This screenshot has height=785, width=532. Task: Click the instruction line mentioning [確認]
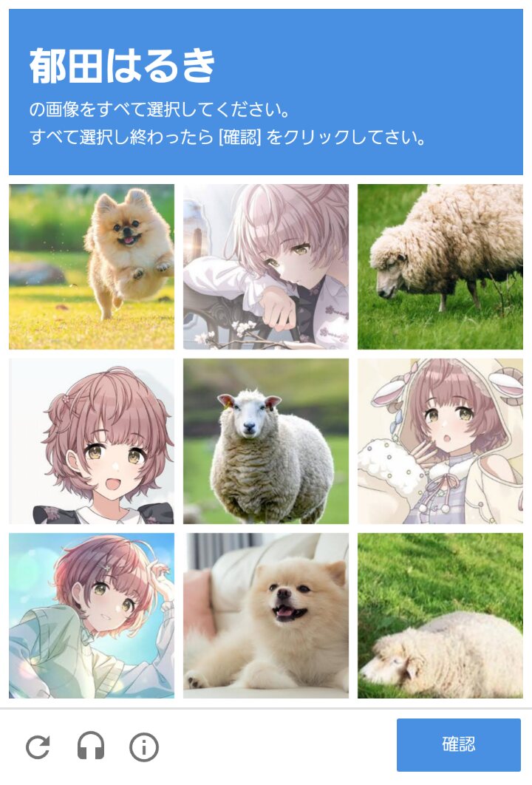click(x=228, y=137)
